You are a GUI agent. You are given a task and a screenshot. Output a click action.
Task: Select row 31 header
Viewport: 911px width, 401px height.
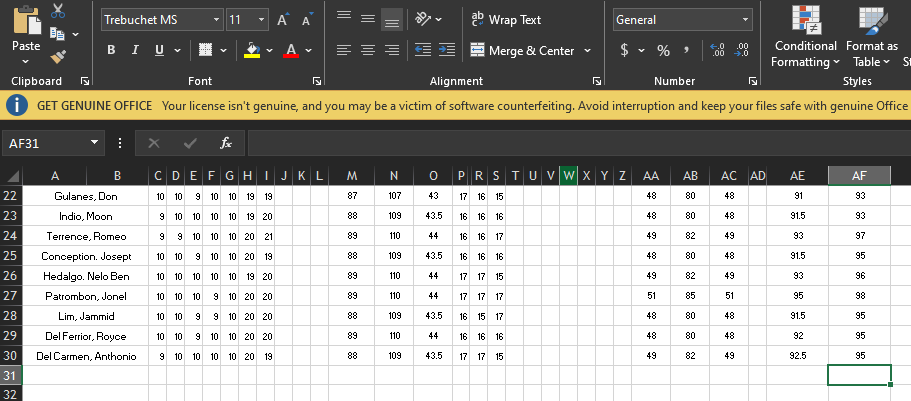coord(10,375)
